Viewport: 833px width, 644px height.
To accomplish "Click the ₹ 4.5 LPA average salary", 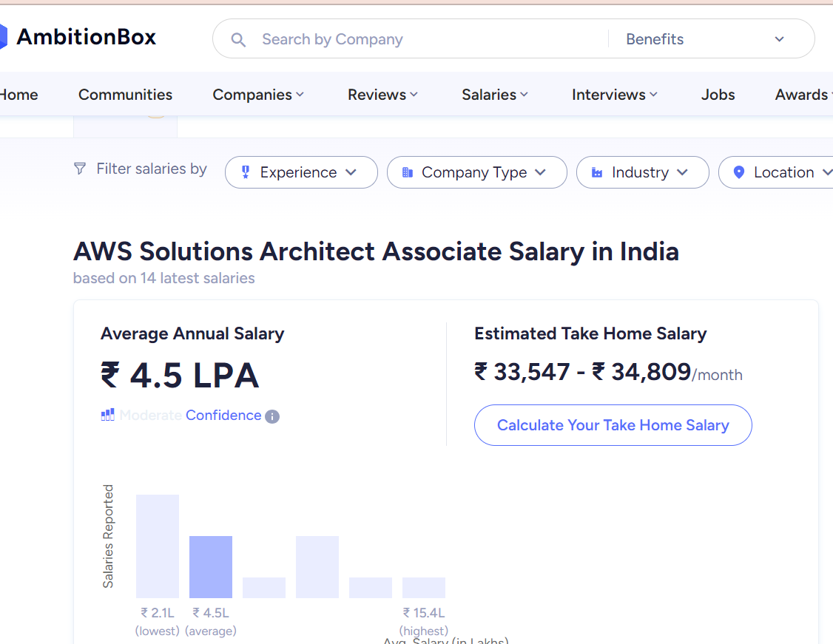I will 180,376.
